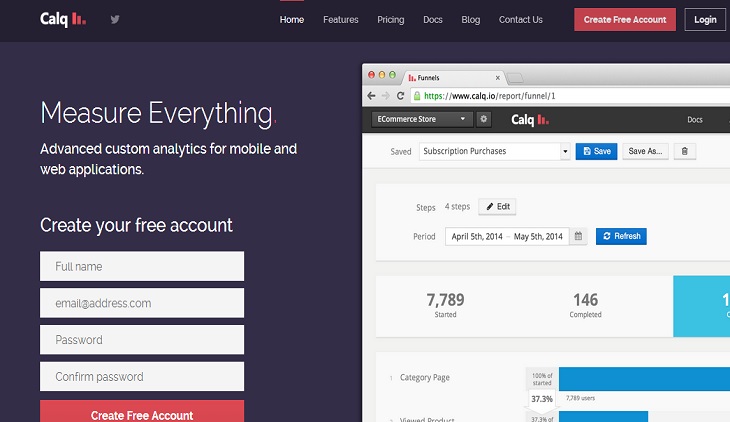The image size is (730, 422).
Task: Click the Category Page blue bar
Action: [644, 379]
